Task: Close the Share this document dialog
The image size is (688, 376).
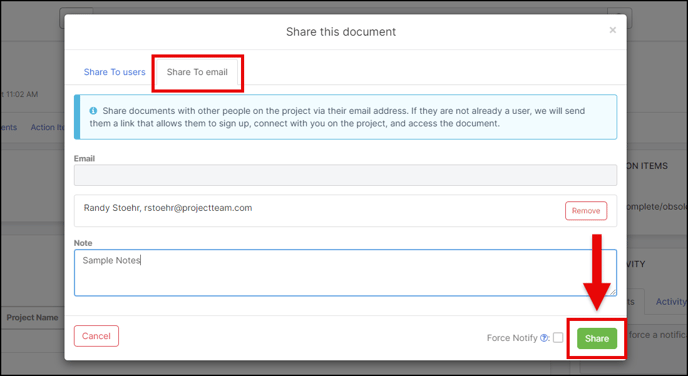Action: (613, 30)
